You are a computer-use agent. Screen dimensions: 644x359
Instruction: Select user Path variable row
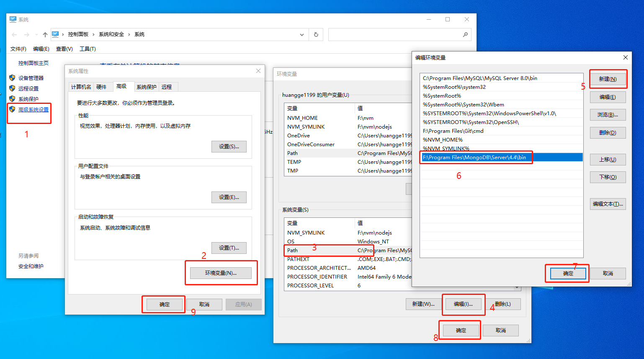click(348, 153)
